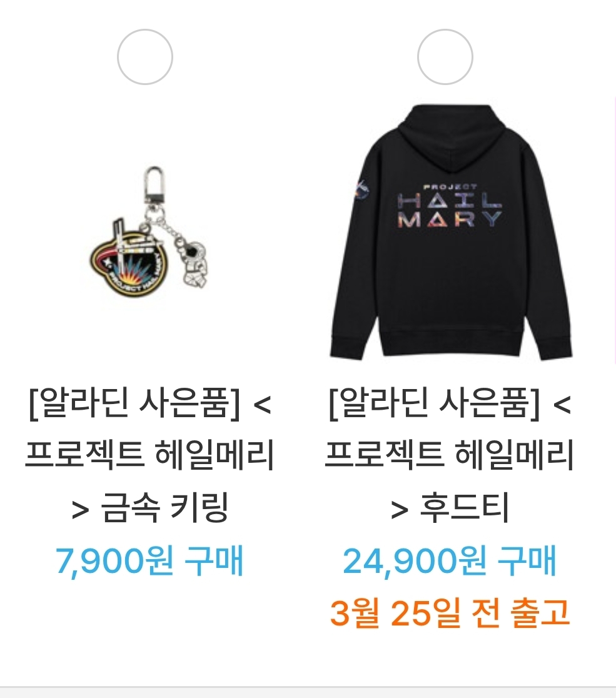Click the [알라딘 사은품] label above hoodie
Viewport: 616px width, 698px height.
click(434, 403)
